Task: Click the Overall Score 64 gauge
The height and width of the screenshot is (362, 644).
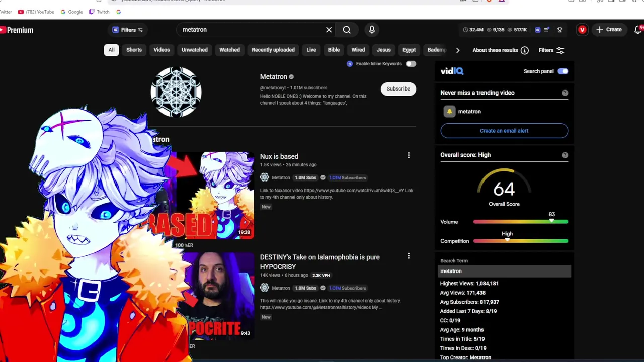Action: coord(504,188)
